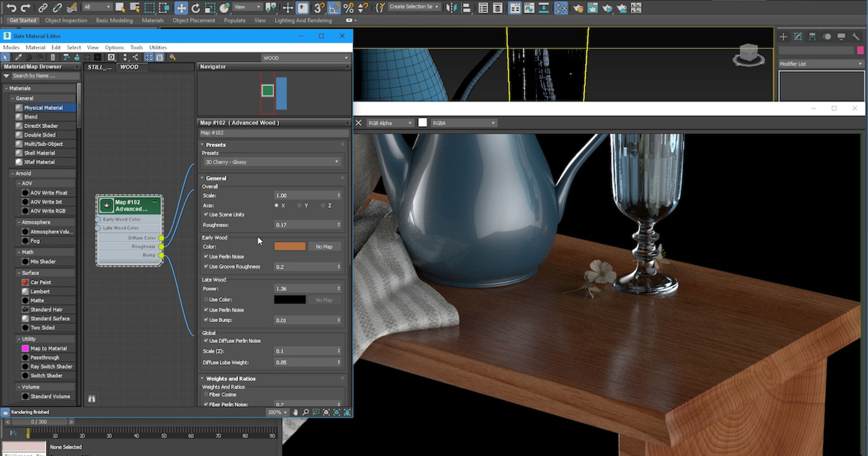Select the Move transform tool
The width and height of the screenshot is (868, 456).
tap(181, 7)
